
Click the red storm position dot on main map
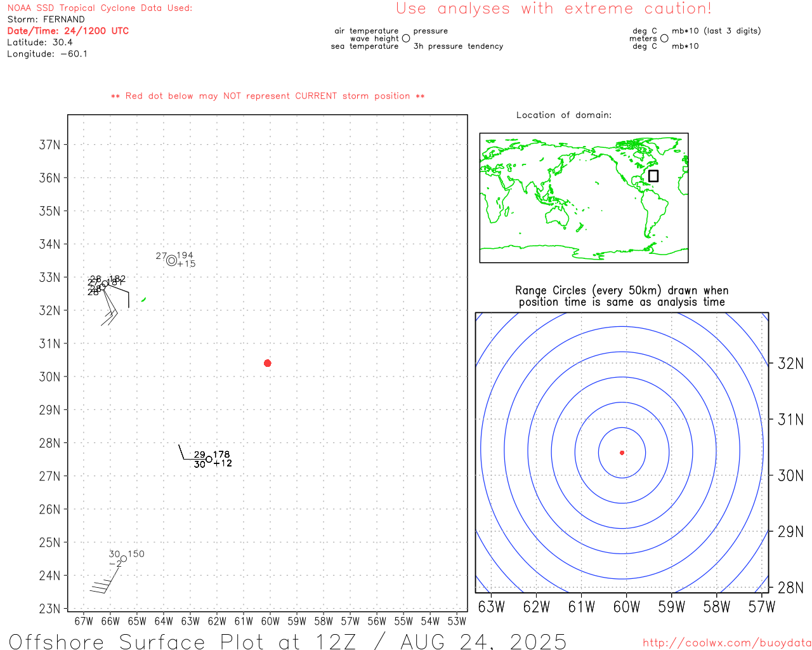click(267, 363)
